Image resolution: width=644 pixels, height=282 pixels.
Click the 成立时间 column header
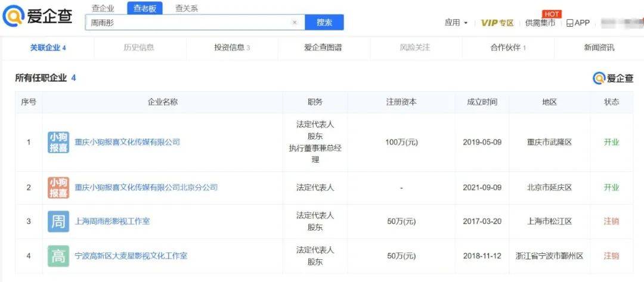tap(482, 102)
